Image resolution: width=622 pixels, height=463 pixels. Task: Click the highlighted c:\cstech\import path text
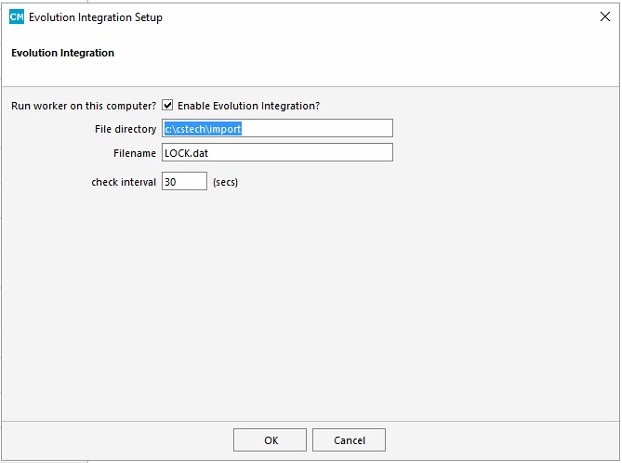[203, 129]
